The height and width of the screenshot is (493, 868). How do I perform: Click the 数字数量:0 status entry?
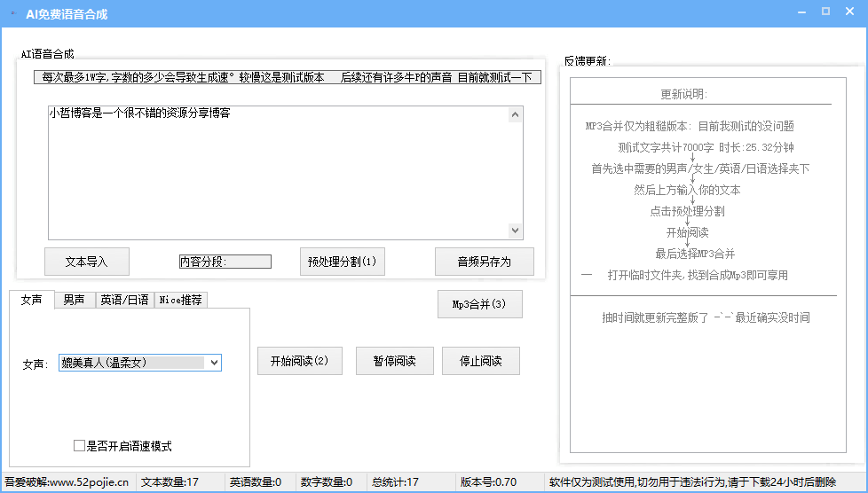click(x=326, y=482)
